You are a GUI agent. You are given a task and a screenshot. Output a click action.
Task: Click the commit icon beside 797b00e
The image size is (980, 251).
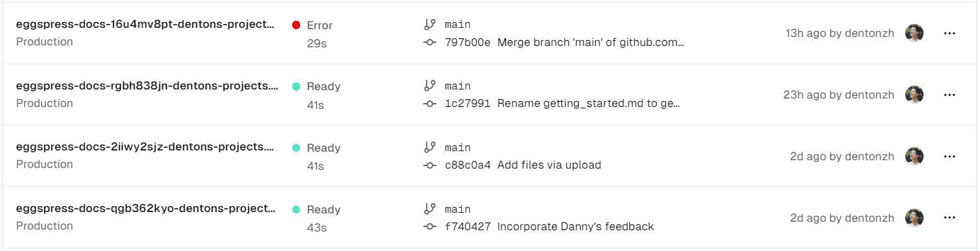pyautogui.click(x=429, y=42)
